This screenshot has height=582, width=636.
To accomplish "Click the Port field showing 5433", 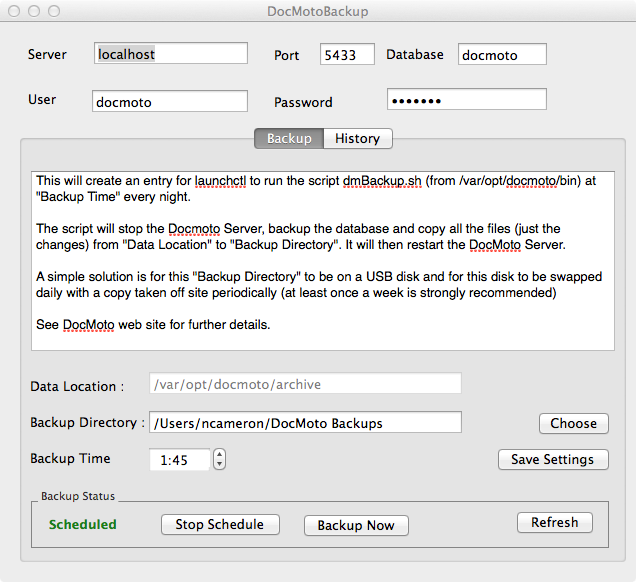I will coord(347,54).
